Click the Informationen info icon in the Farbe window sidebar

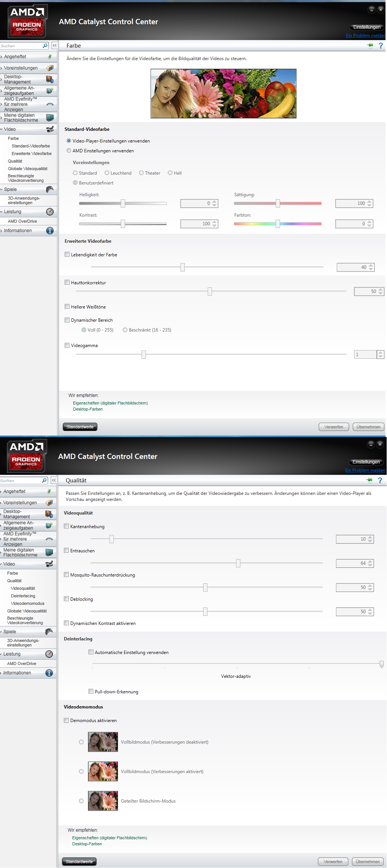click(x=50, y=231)
